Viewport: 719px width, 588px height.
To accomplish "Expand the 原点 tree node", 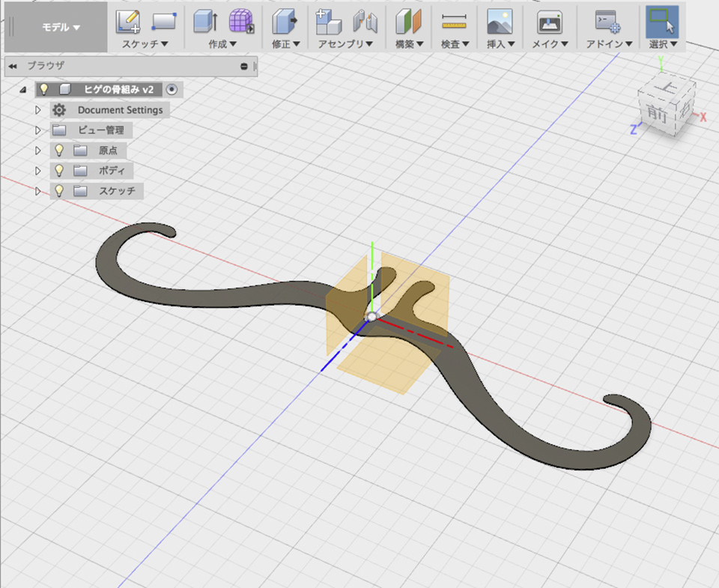I will coord(38,151).
